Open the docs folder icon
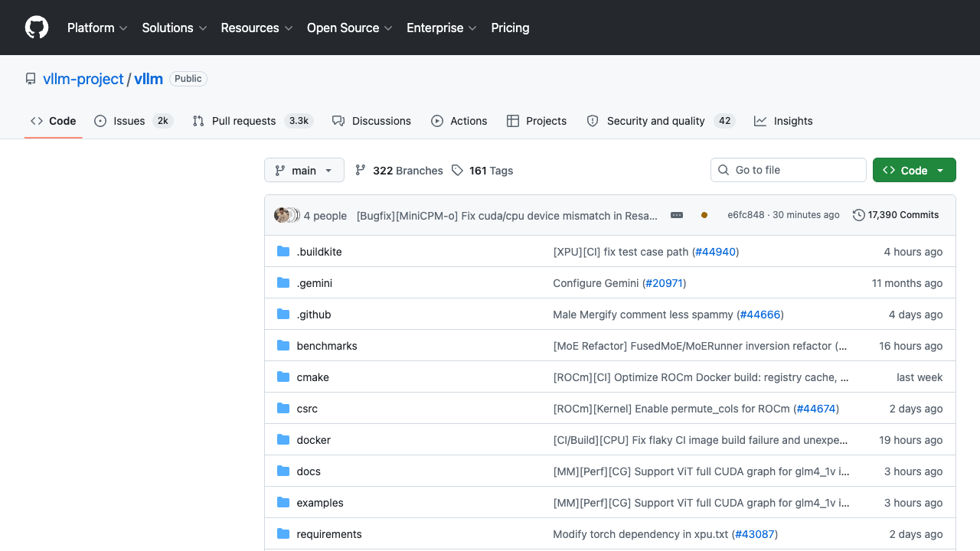980x551 pixels. 283,471
